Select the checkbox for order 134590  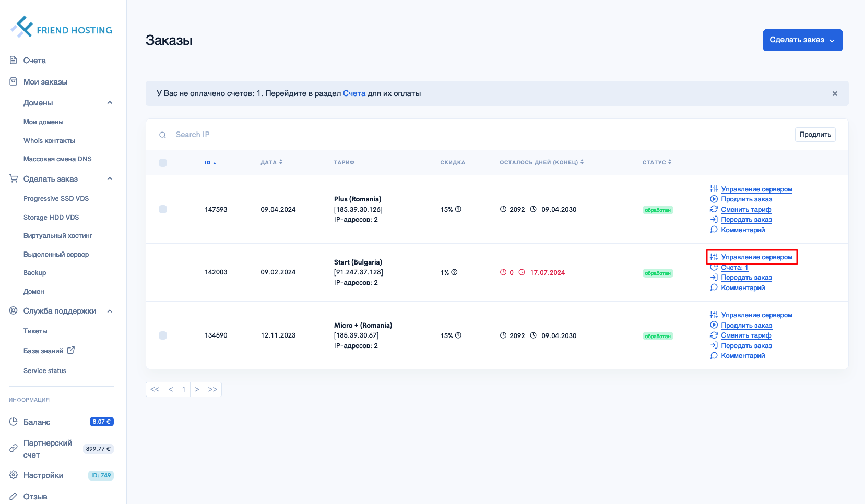(163, 335)
